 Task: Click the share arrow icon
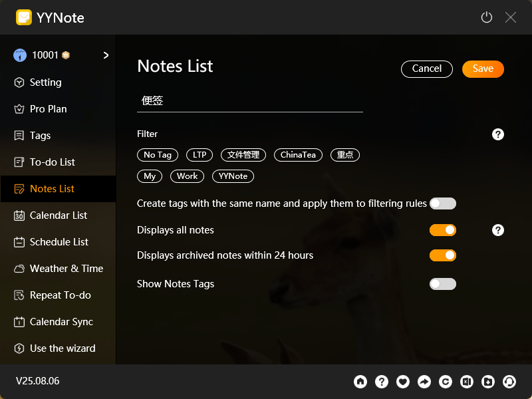pyautogui.click(x=424, y=382)
